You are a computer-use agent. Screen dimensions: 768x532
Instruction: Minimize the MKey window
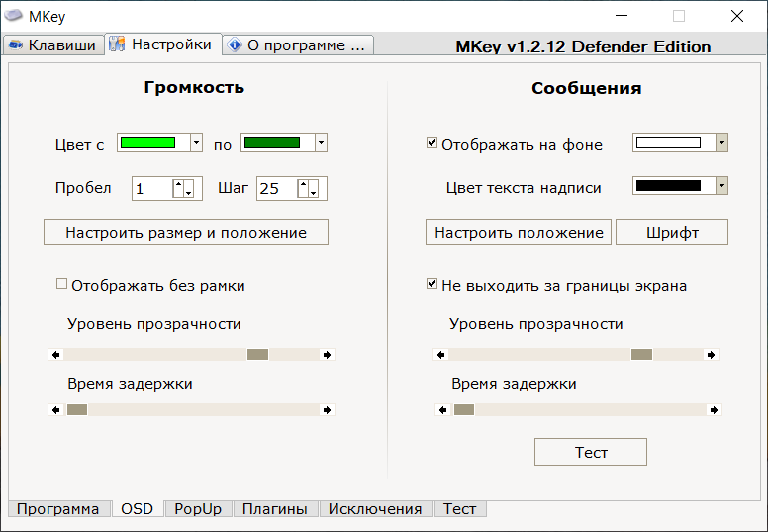[x=622, y=16]
